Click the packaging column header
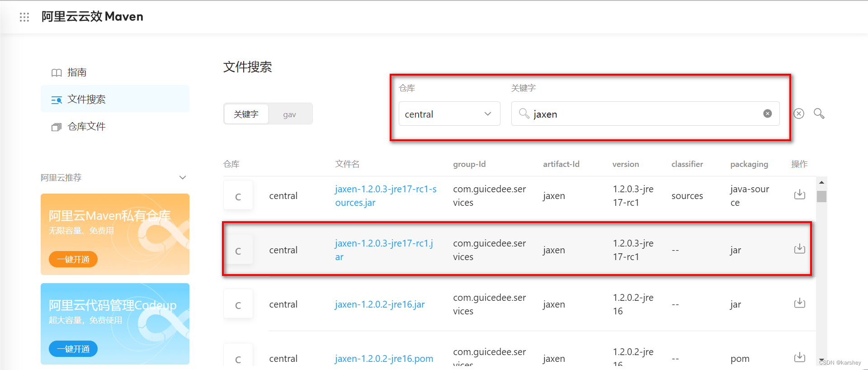The height and width of the screenshot is (370, 868). [749, 164]
